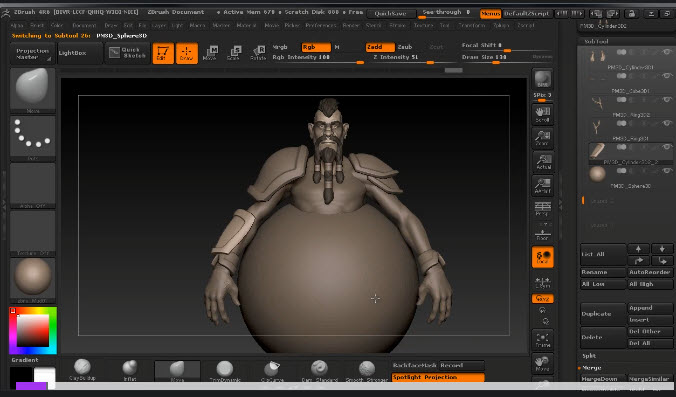The width and height of the screenshot is (676, 397).
Task: Click the BPR render button
Action: [542, 79]
